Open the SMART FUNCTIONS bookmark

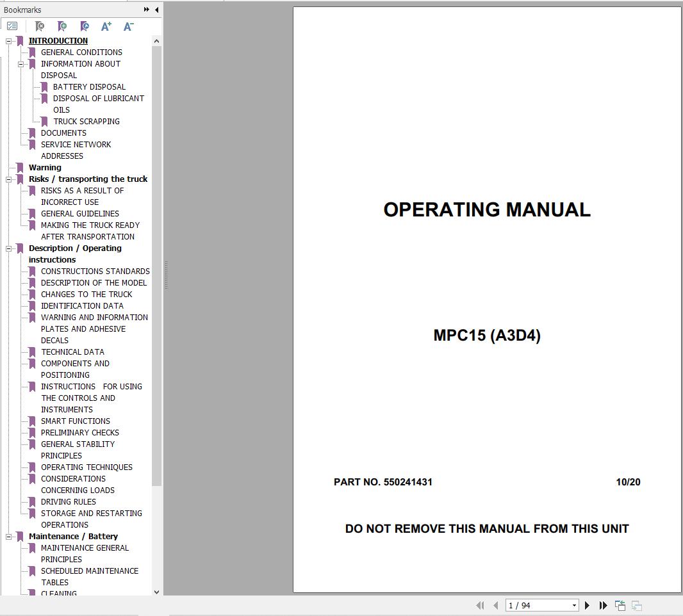click(76, 421)
